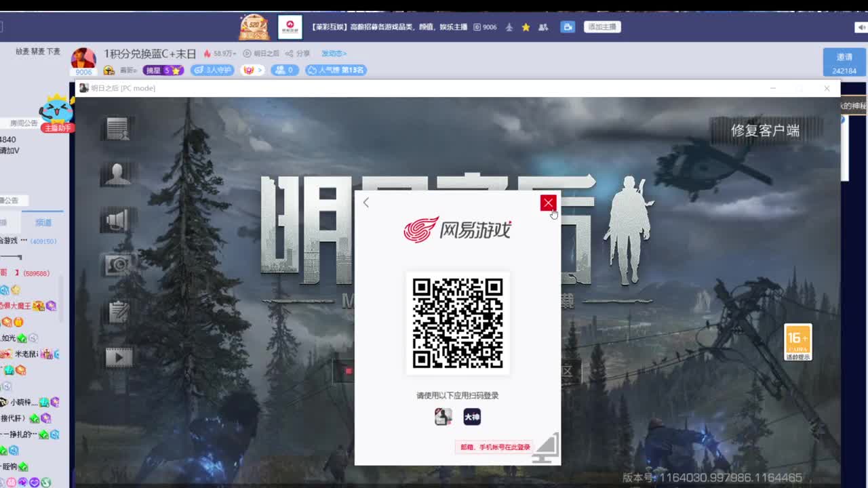Click the 修复客户端 repair button

pyautogui.click(x=765, y=131)
